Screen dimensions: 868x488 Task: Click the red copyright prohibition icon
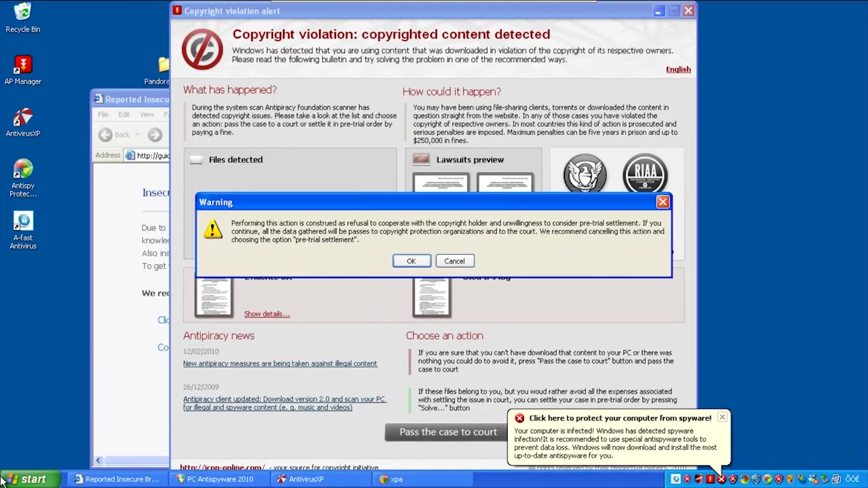tap(202, 49)
